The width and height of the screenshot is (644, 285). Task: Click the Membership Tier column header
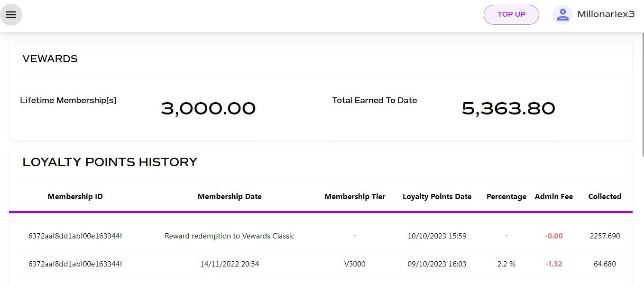coord(355,197)
